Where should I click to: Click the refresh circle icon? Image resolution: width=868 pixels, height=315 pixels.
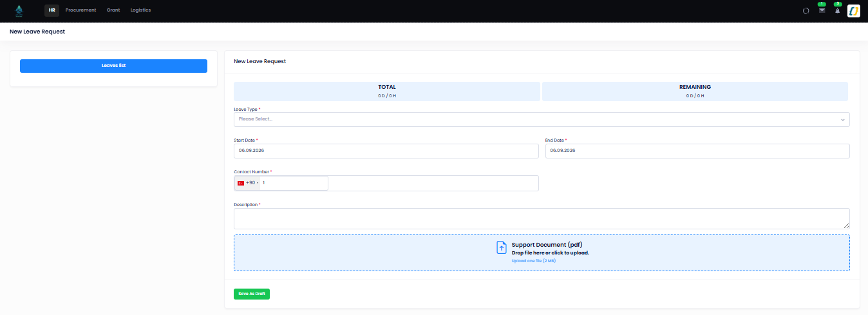[x=806, y=11]
